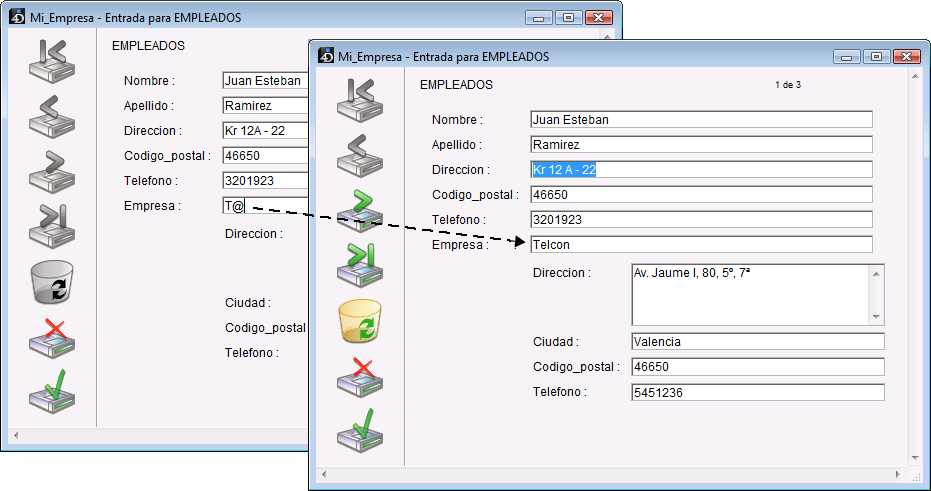Focus the Telefono field showing 5451236
Screen dimensions: 931x491
pos(757,392)
